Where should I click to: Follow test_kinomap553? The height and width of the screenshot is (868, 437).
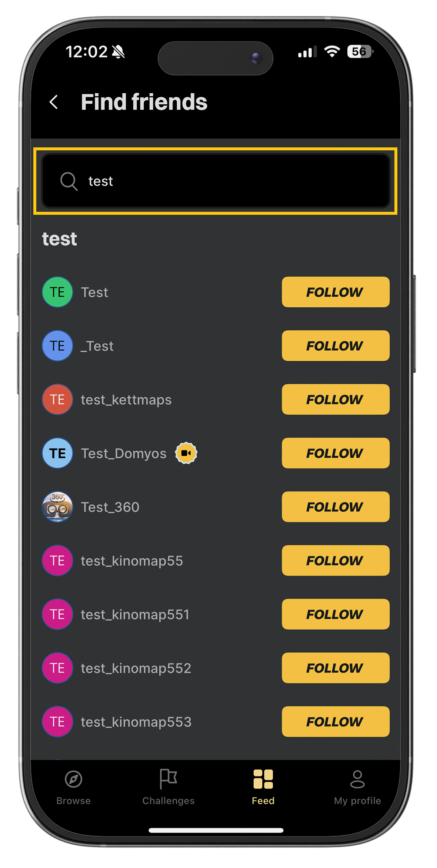point(336,721)
